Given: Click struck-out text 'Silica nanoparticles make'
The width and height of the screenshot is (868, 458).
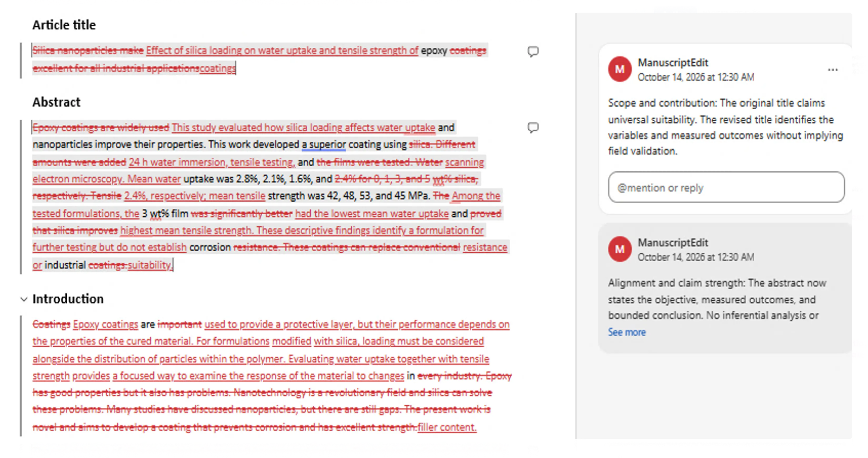Looking at the screenshot, I should point(88,51).
